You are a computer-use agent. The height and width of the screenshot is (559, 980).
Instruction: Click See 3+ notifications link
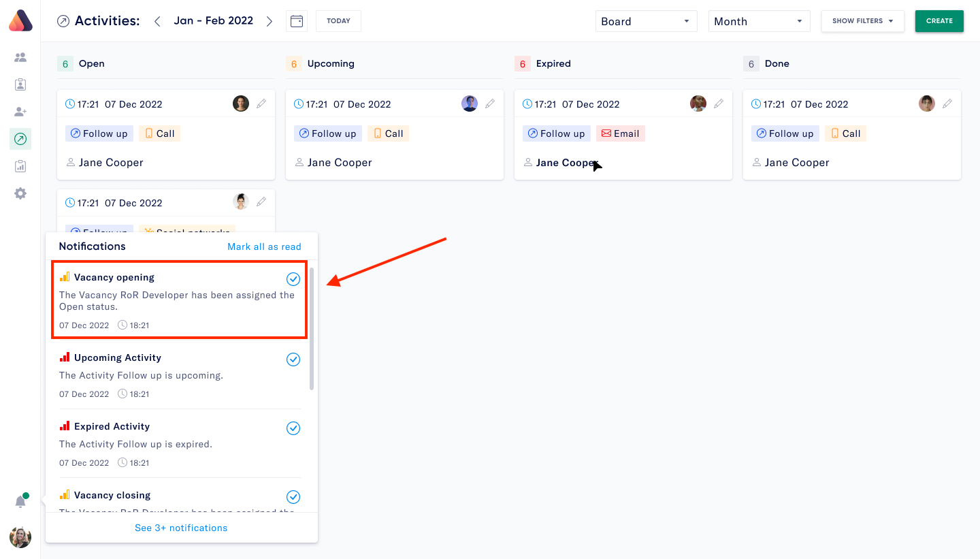[181, 528]
